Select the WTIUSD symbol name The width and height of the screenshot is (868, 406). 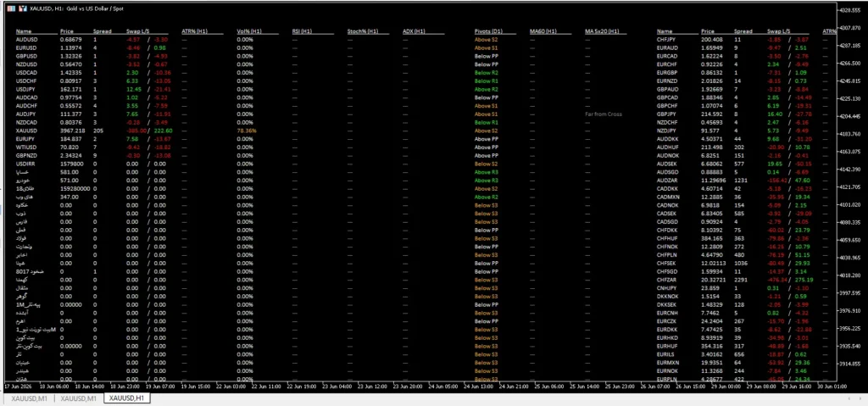pos(25,147)
